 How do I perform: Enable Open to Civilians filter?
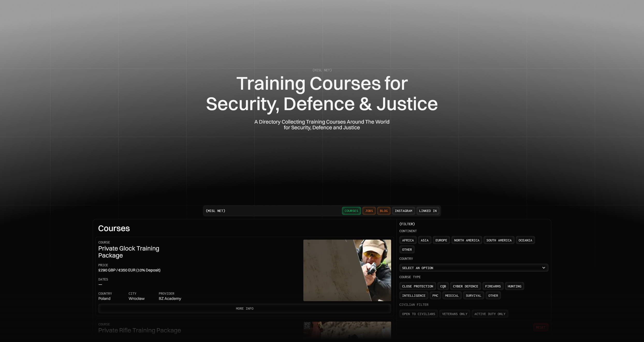pyautogui.click(x=418, y=314)
